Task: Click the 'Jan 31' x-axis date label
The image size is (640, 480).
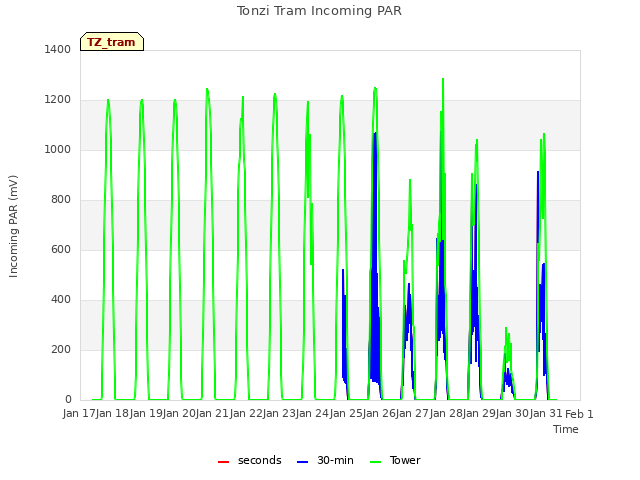Action: [x=546, y=414]
